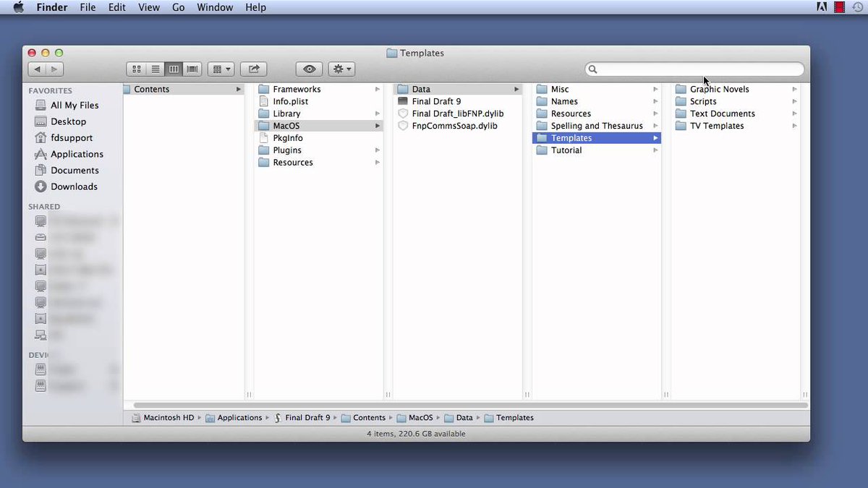868x488 pixels.
Task: Click Final Draft 9 in path bar
Action: (x=302, y=418)
